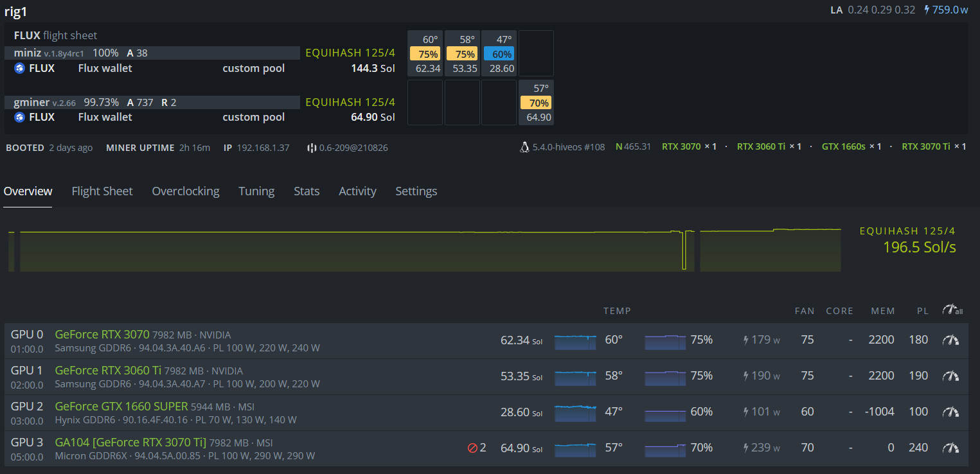Click the EQUIHASH 125/4 label beside miniz
980x474 pixels.
point(350,53)
